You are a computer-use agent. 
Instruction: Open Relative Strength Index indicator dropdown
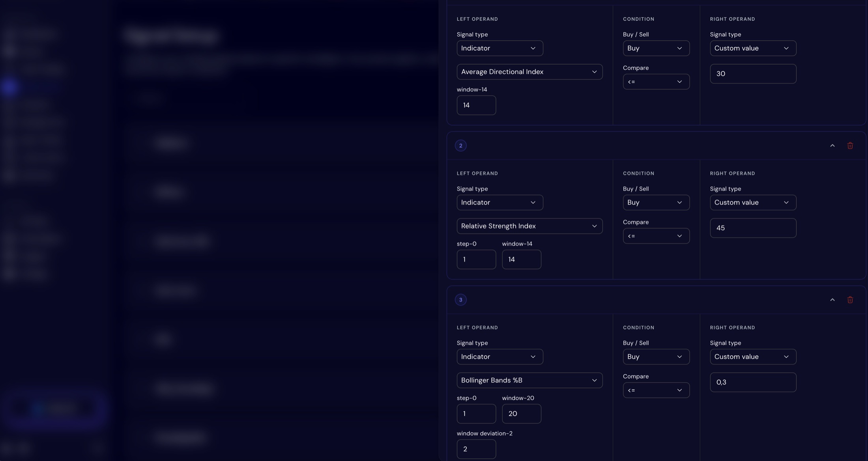pyautogui.click(x=529, y=226)
